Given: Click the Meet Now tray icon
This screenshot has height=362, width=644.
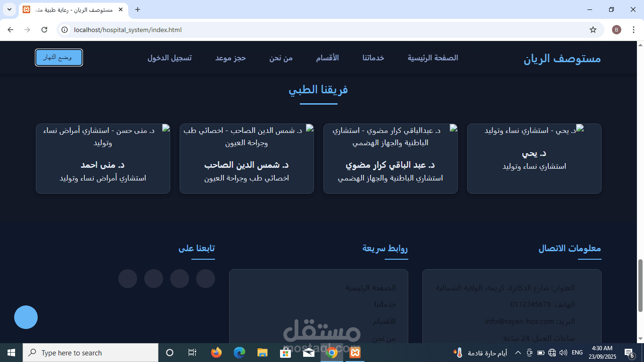Looking at the screenshot, I should (529, 353).
